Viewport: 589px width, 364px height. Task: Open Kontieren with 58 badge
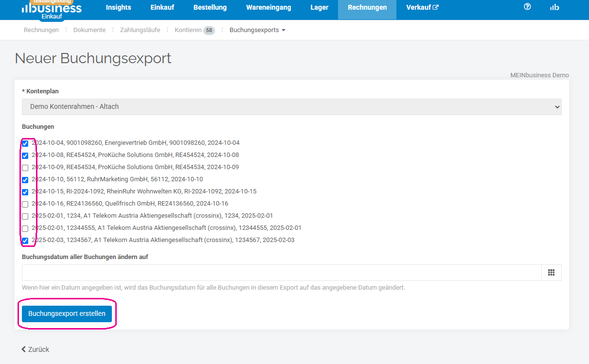pos(195,30)
